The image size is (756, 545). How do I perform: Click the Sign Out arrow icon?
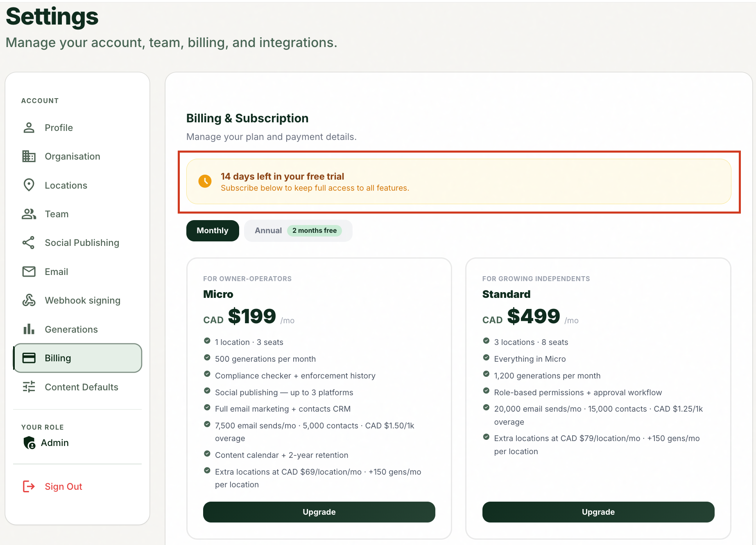[x=29, y=486]
